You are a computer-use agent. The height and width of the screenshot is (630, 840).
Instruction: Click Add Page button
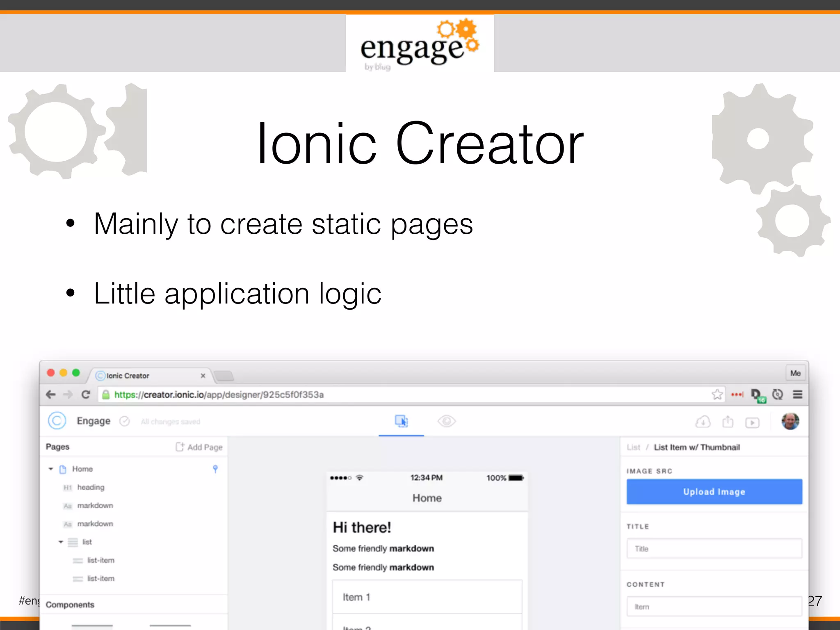point(199,447)
